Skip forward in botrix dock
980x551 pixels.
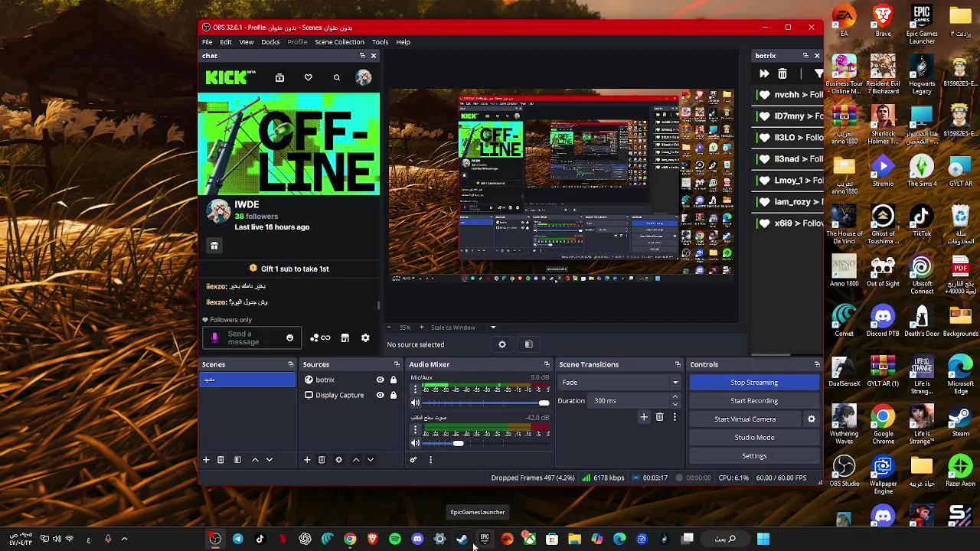763,73
